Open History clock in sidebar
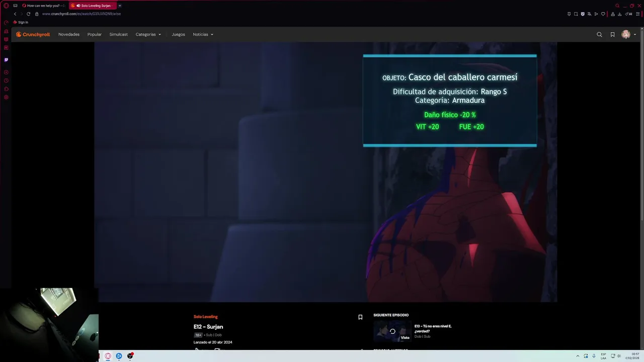 point(6,80)
